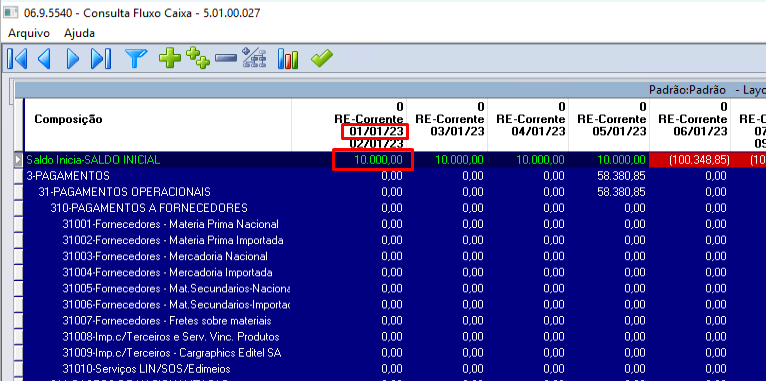Select 31006-Fornecedores Mat.Secundarios Importado row
Screen dimensions: 766x381
pyautogui.click(x=394, y=305)
